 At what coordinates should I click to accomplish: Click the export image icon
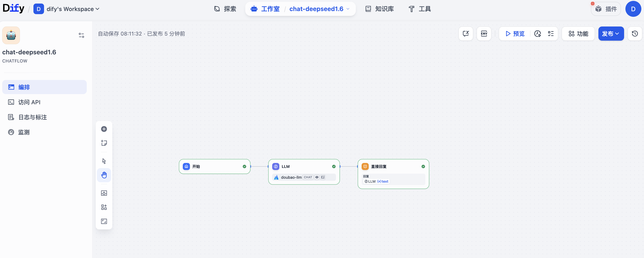(104, 193)
